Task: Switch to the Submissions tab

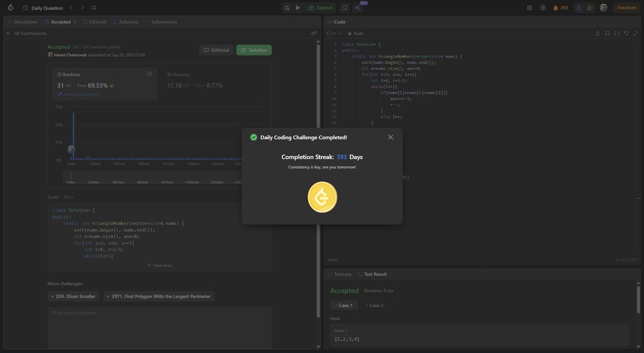Action: (161, 22)
